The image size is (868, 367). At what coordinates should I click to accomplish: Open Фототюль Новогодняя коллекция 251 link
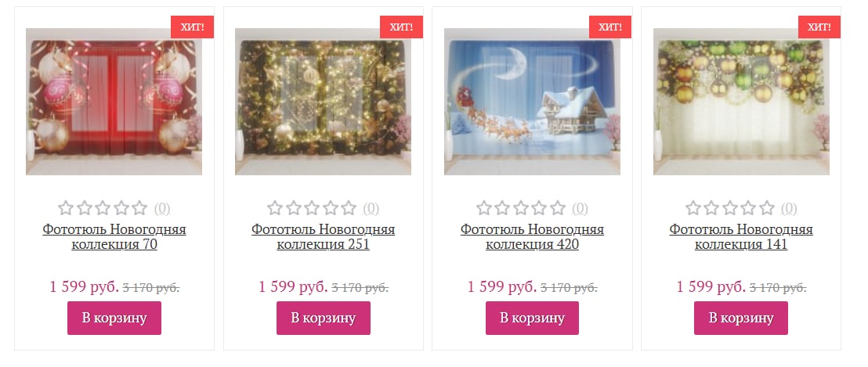[x=324, y=236]
